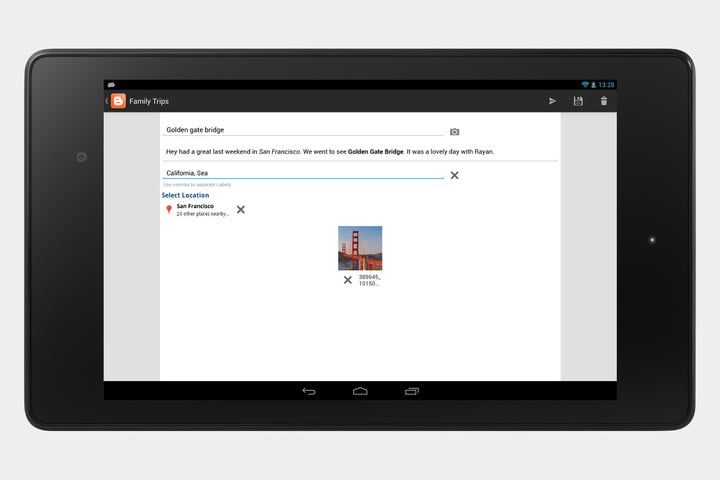Select the San Francisco place entry

pyautogui.click(x=202, y=209)
